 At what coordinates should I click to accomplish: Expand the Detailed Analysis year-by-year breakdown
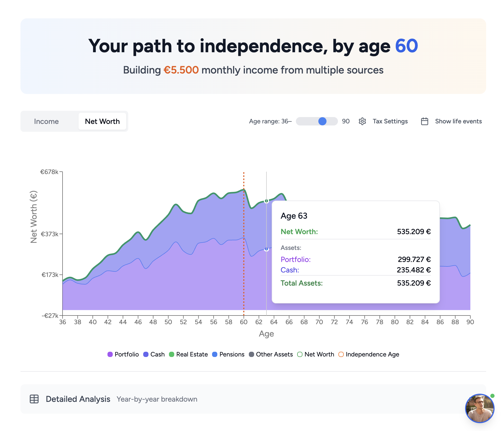78,399
